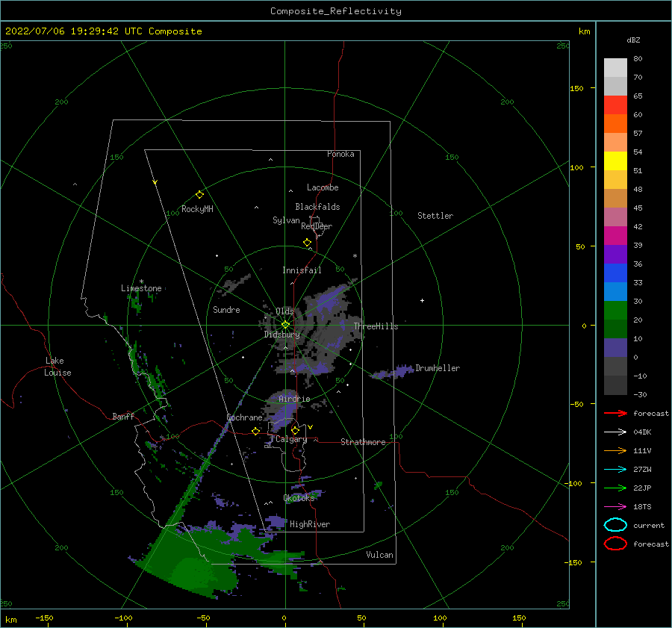Click the red 65-60 dBZ color swatch
Screen dimensions: 672x628
point(615,105)
